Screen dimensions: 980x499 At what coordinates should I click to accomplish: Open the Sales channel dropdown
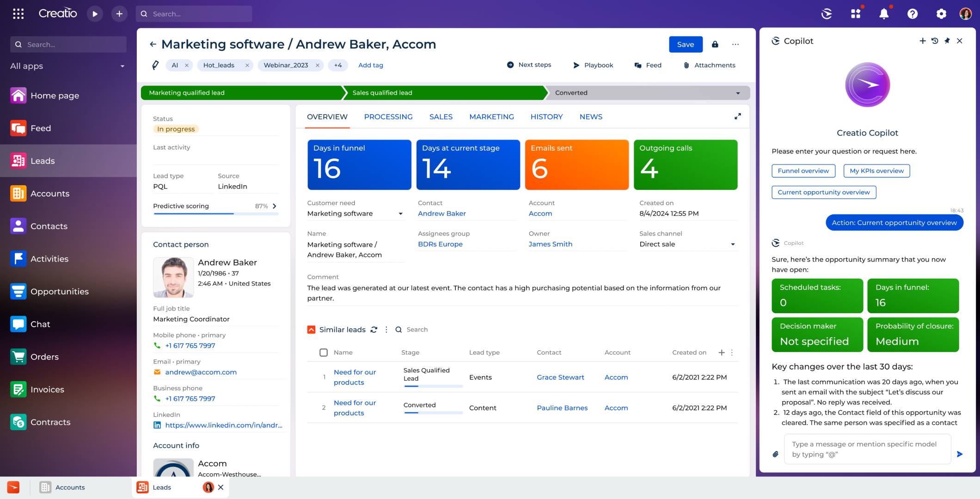tap(732, 244)
